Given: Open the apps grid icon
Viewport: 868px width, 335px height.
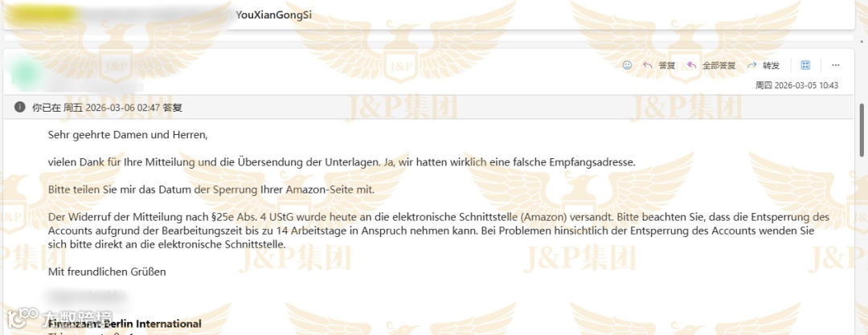Looking at the screenshot, I should click(x=806, y=65).
